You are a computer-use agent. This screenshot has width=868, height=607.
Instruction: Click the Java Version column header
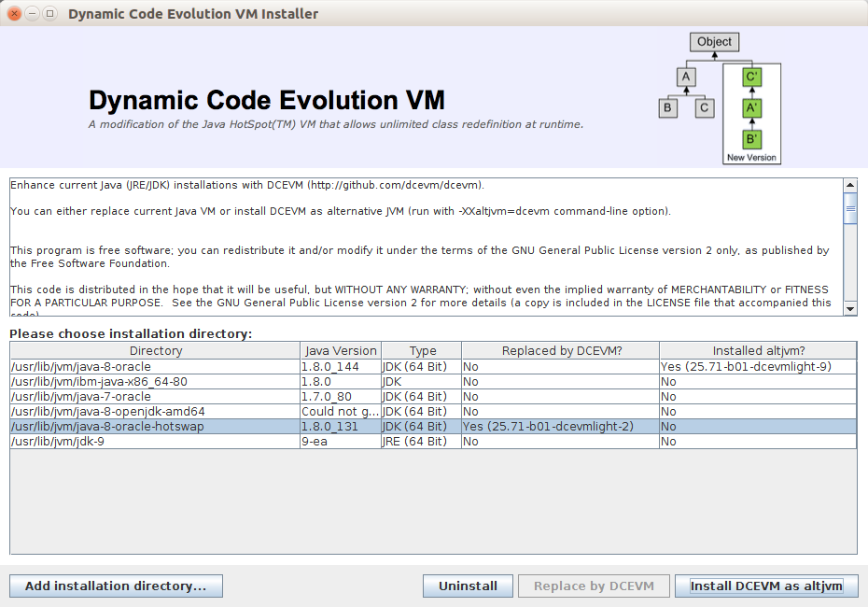(x=341, y=351)
